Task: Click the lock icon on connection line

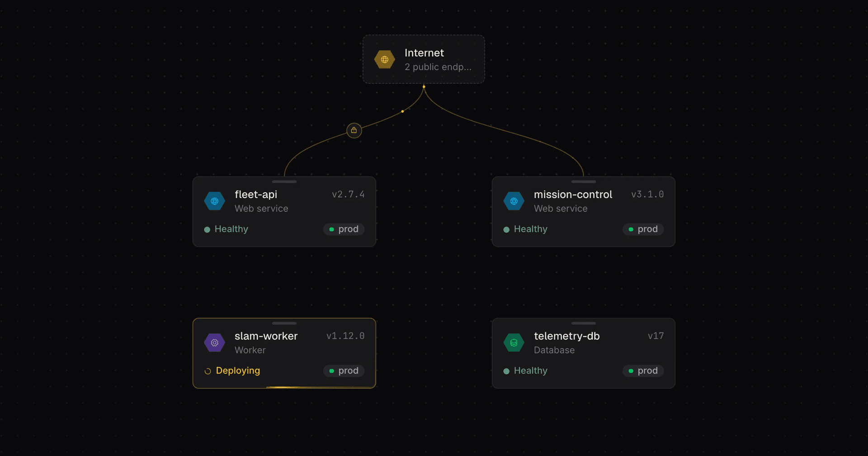Action: point(354,130)
